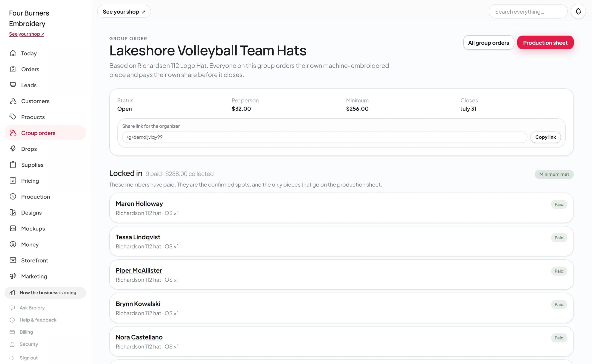Click the Security lock icon
The width and height of the screenshot is (592, 364).
point(12,344)
